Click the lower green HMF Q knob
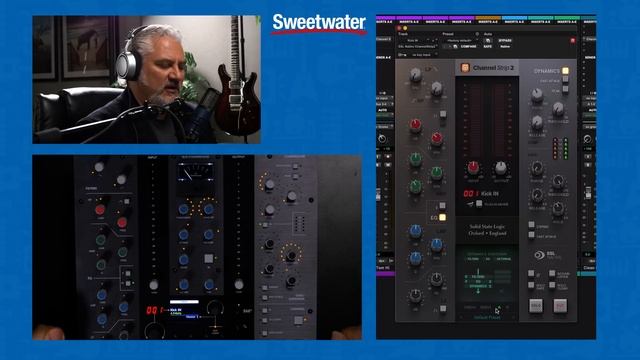 (x=416, y=187)
